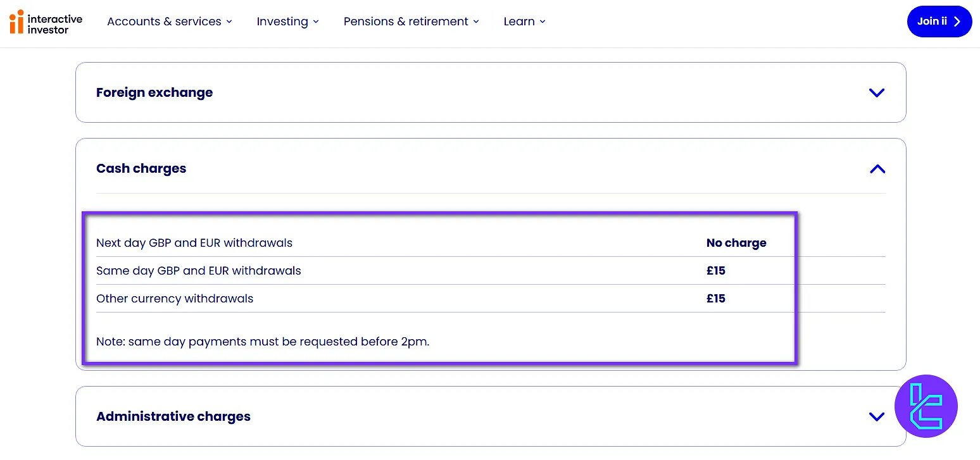Image resolution: width=980 pixels, height=460 pixels.
Task: Click the chevron beside Administrative charges
Action: coord(877,416)
